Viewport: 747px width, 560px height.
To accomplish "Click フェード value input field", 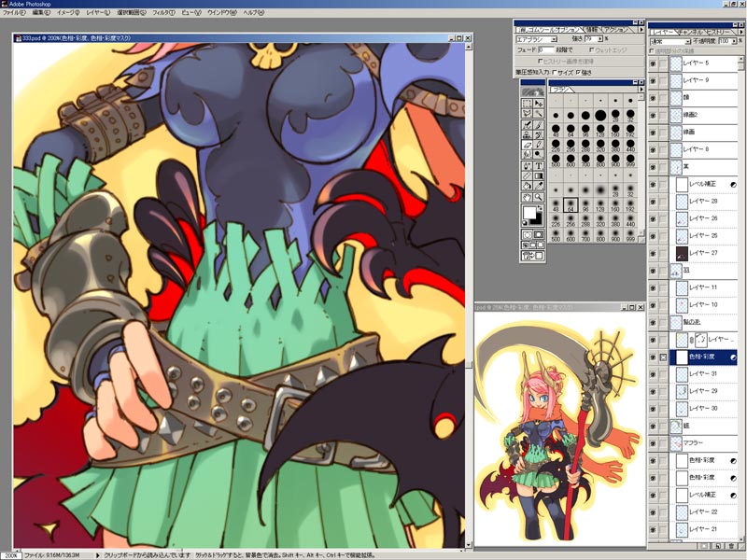I will (x=545, y=49).
